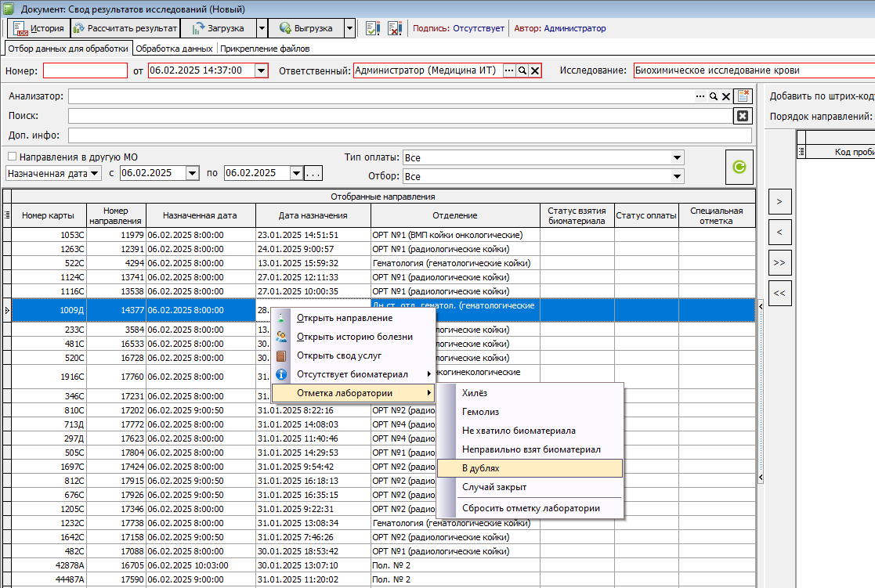Screen dimensions: 875x588
Task: Clear the Ответственный field with X
Action: (x=535, y=70)
